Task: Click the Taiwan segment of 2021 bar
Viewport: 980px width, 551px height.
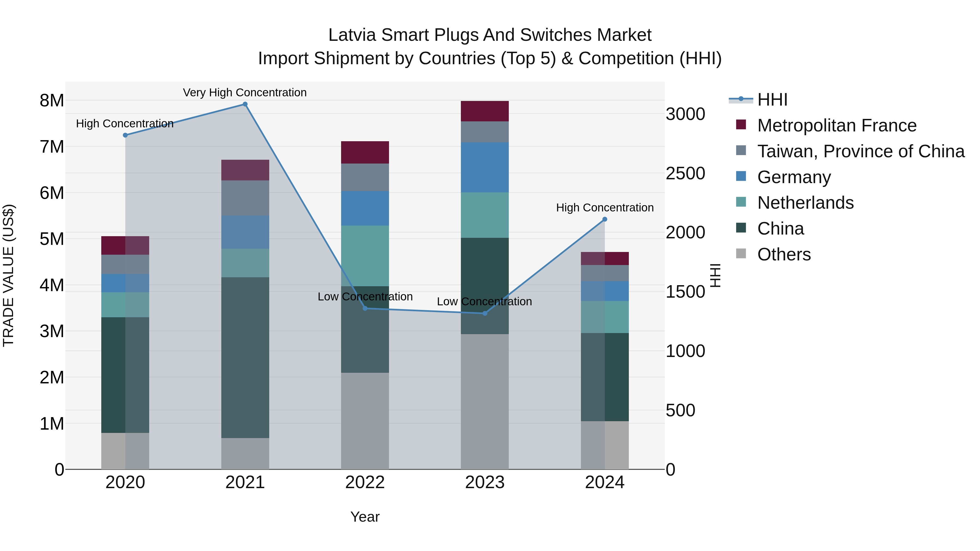Action: click(245, 198)
